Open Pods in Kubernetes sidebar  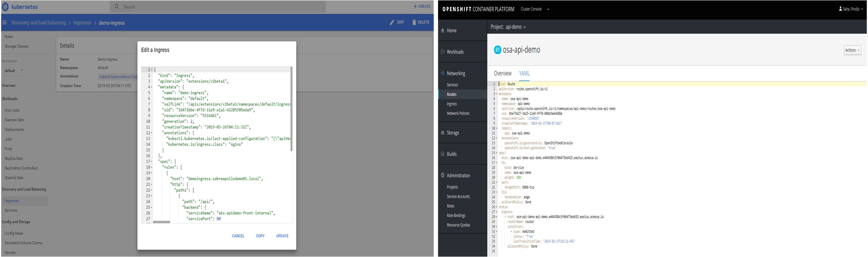[8, 149]
